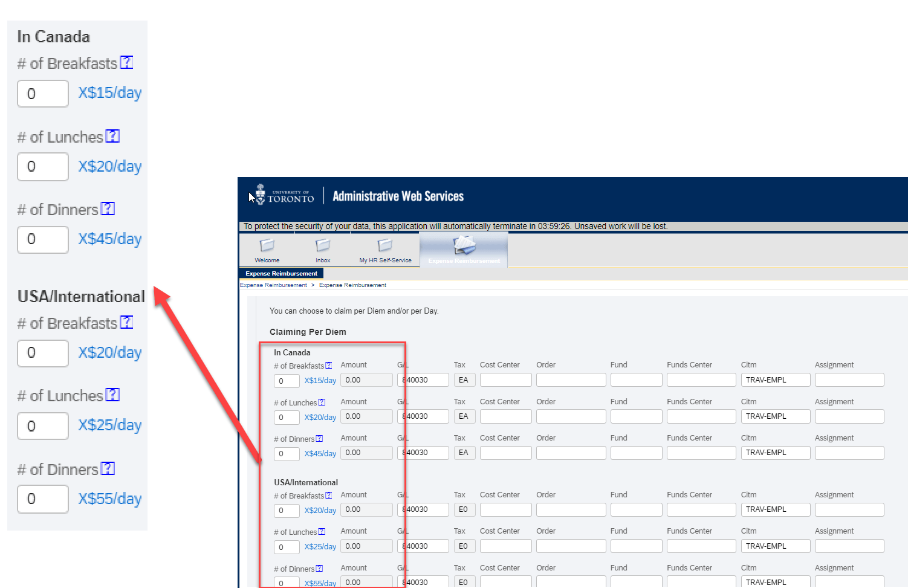The height and width of the screenshot is (588, 908).
Task: Click Cost Center field in USA/International Breakfasts row
Action: [506, 509]
